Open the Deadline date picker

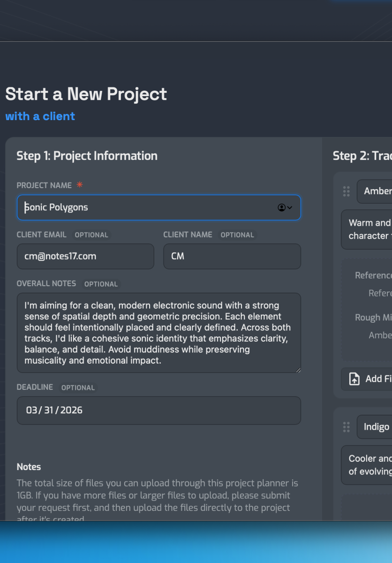[159, 410]
